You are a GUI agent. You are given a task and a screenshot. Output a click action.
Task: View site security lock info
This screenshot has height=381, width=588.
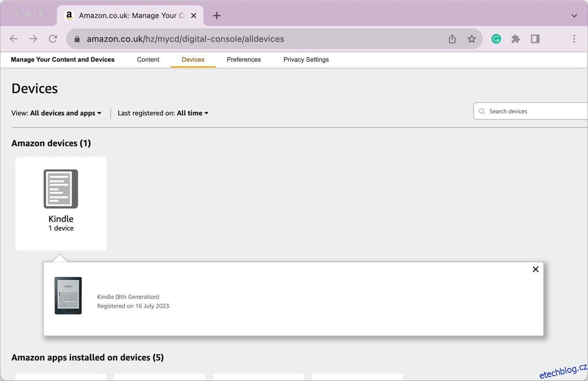pos(77,39)
